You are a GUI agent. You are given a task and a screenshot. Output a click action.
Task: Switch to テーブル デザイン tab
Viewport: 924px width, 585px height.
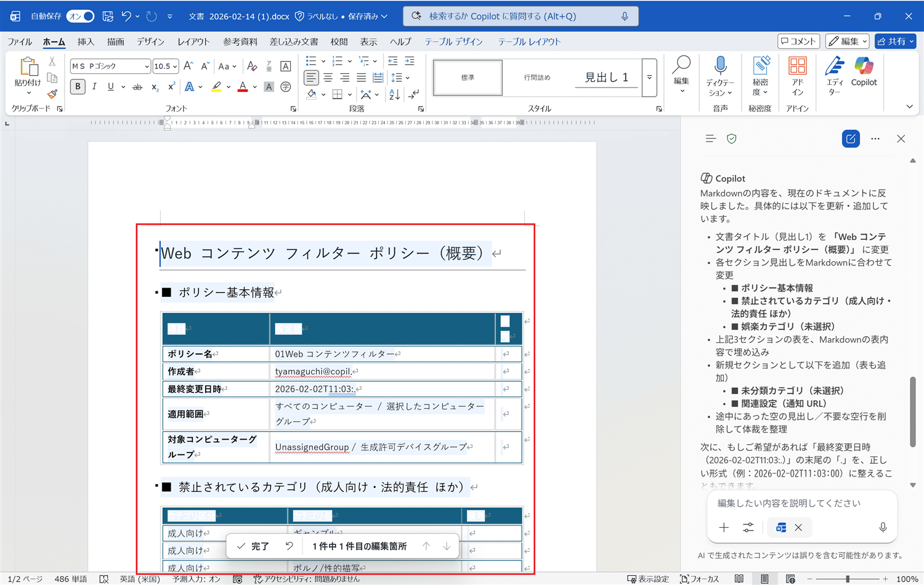pyautogui.click(x=453, y=42)
